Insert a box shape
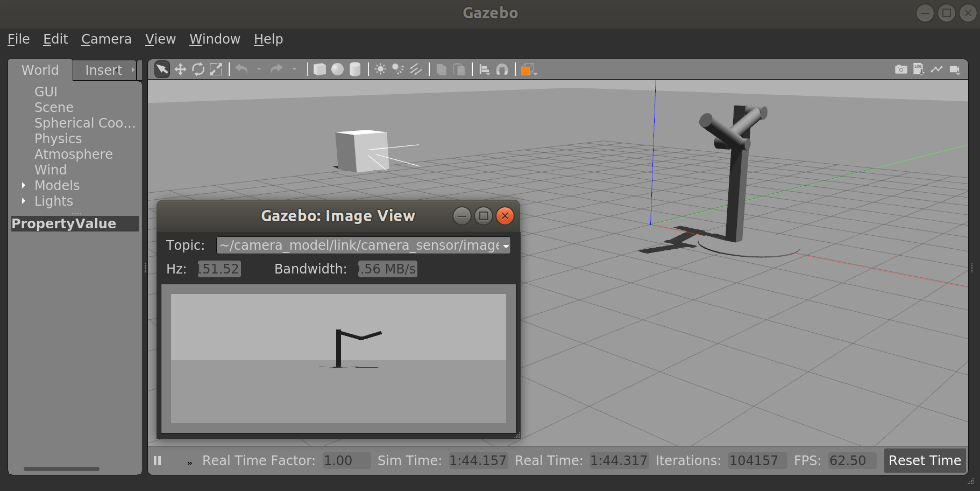980x491 pixels. click(319, 69)
